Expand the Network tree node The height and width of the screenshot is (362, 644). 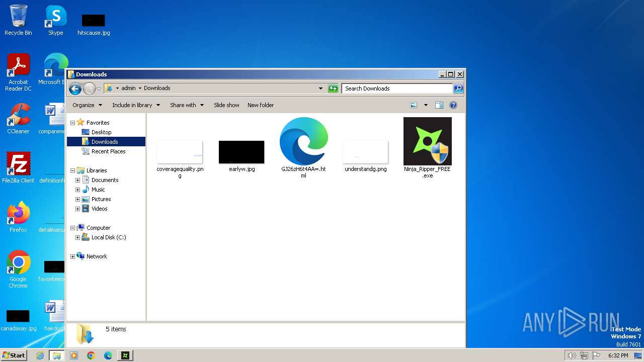[x=72, y=256]
